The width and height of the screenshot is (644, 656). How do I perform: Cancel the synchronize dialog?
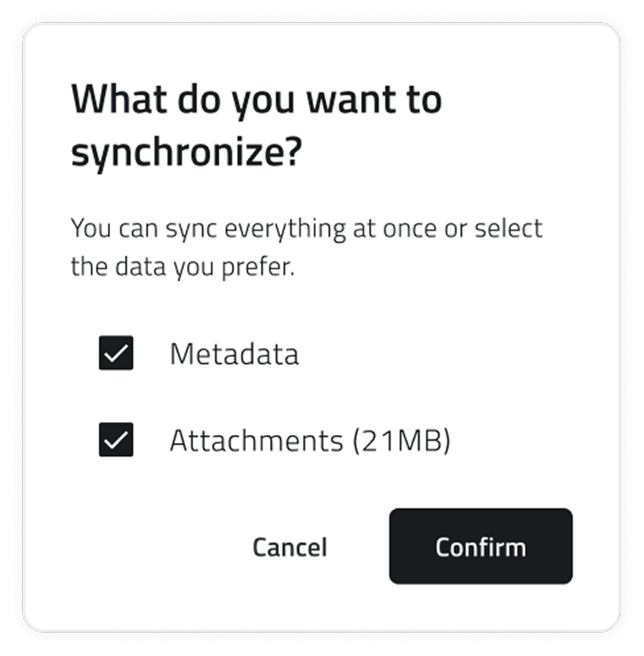[x=290, y=546]
